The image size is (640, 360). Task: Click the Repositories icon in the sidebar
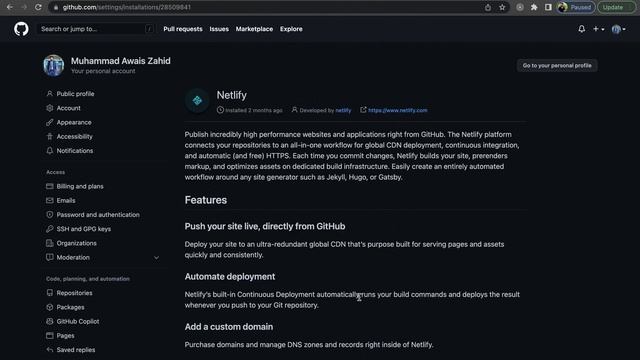click(49, 293)
